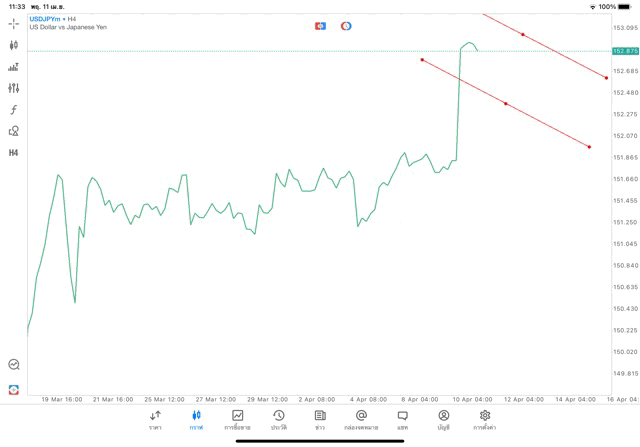Open the Chat (แชท) tab
The height and width of the screenshot is (447, 640).
(402, 419)
